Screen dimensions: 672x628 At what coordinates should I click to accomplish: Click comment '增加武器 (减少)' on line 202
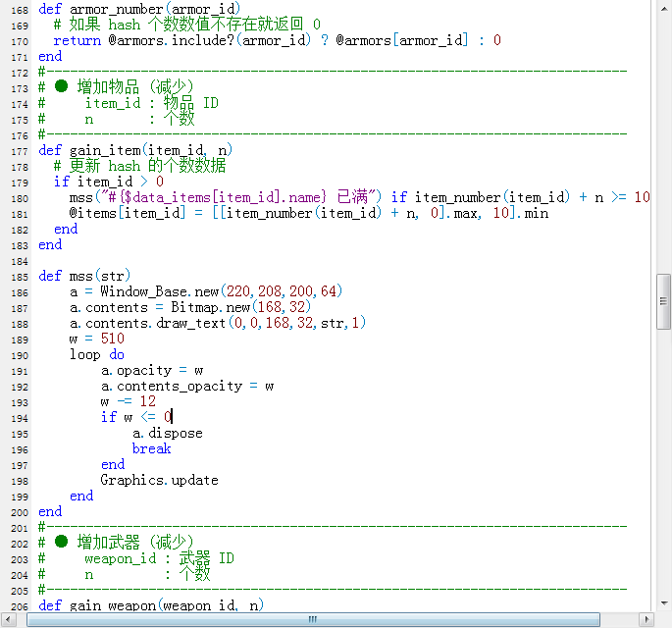point(135,544)
